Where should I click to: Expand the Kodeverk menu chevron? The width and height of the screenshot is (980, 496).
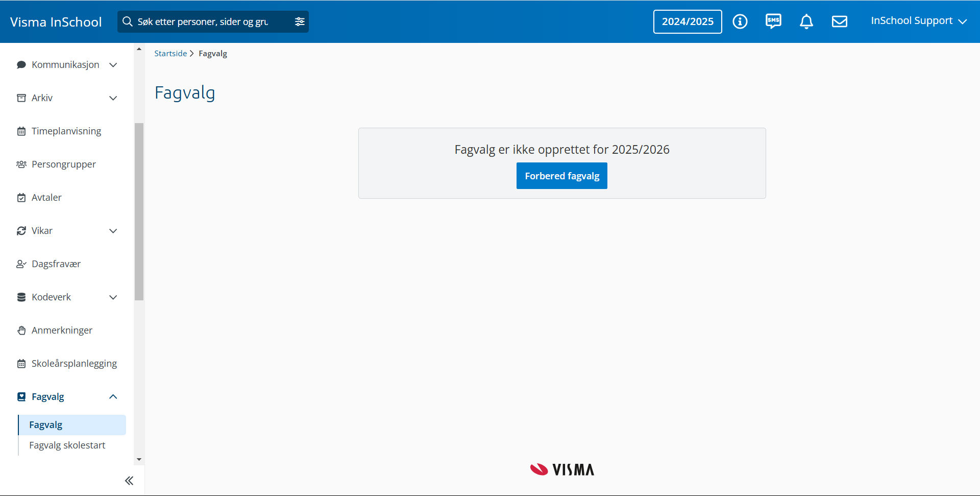tap(113, 297)
